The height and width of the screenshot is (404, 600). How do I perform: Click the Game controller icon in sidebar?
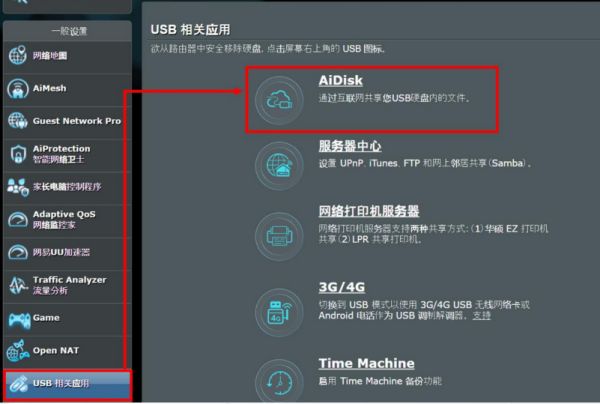point(19,320)
